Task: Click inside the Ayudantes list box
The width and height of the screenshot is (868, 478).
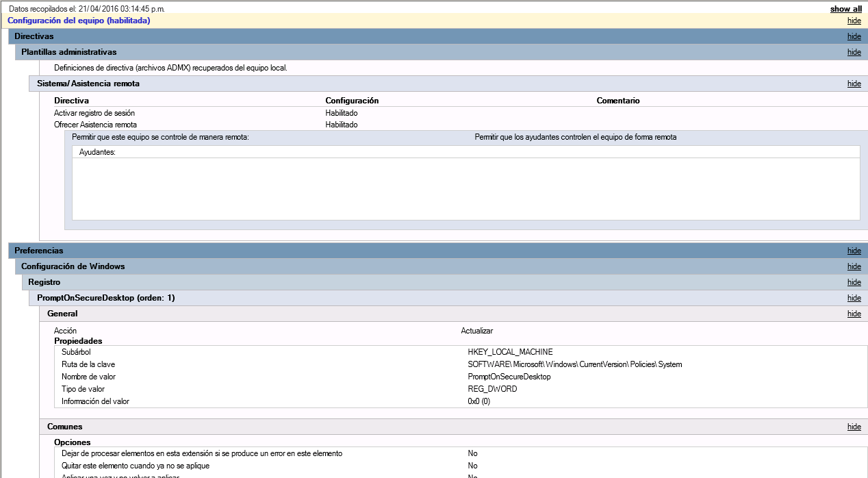Action: (465, 188)
